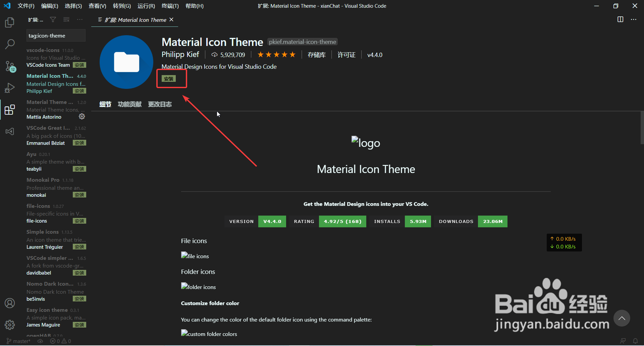Open the Search view in activity bar
This screenshot has height=346, width=644.
tap(10, 44)
